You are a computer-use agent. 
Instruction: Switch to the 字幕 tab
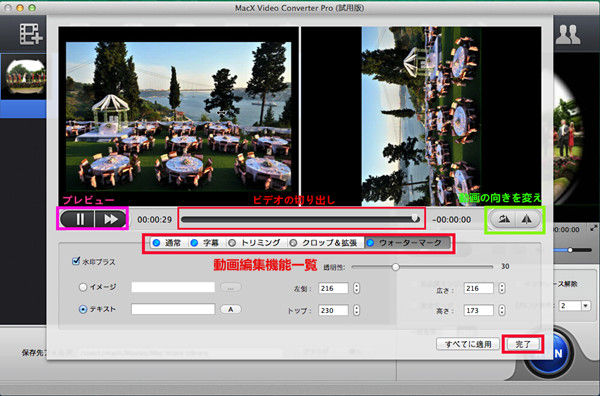205,243
